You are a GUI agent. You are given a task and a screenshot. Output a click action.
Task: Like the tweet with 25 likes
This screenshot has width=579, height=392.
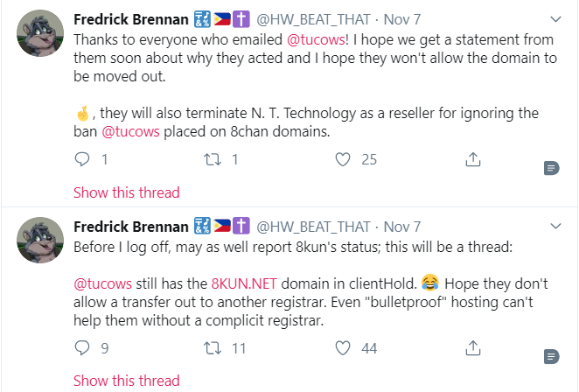(x=344, y=159)
